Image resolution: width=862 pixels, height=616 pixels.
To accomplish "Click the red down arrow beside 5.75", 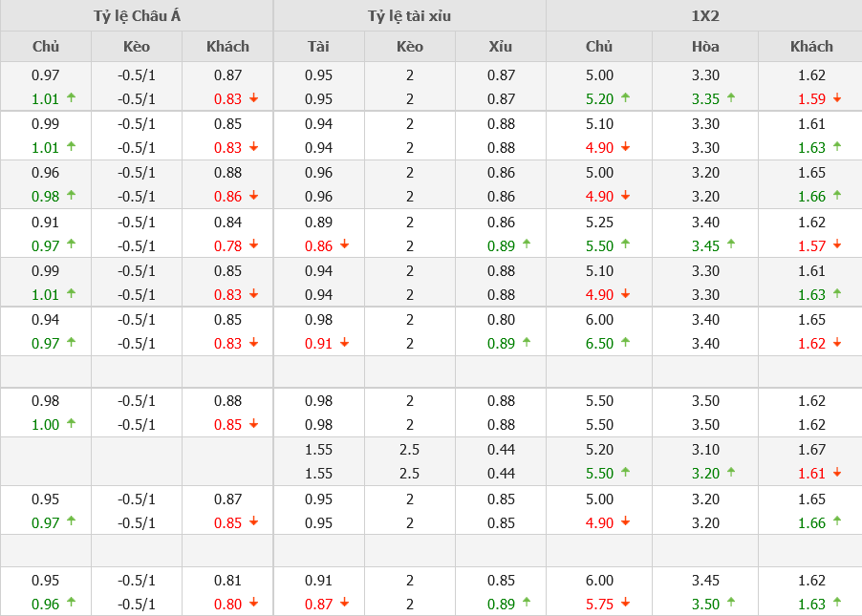I will point(626,602).
